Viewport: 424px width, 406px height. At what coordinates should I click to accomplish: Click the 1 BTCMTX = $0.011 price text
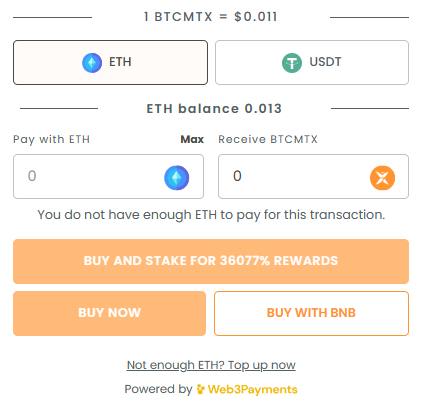pyautogui.click(x=211, y=17)
